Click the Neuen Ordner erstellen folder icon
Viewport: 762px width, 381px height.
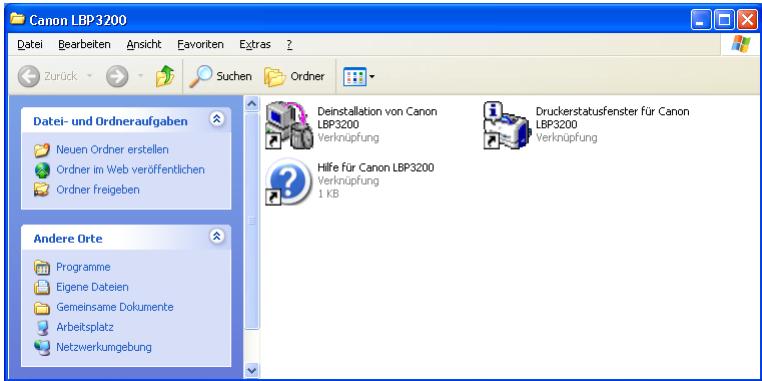(x=42, y=150)
